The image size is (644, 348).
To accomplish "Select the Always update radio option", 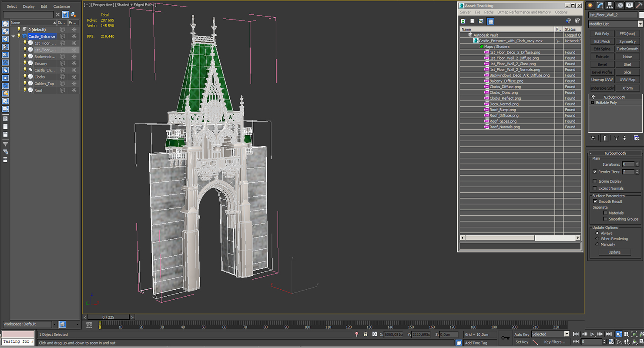I will tap(597, 233).
